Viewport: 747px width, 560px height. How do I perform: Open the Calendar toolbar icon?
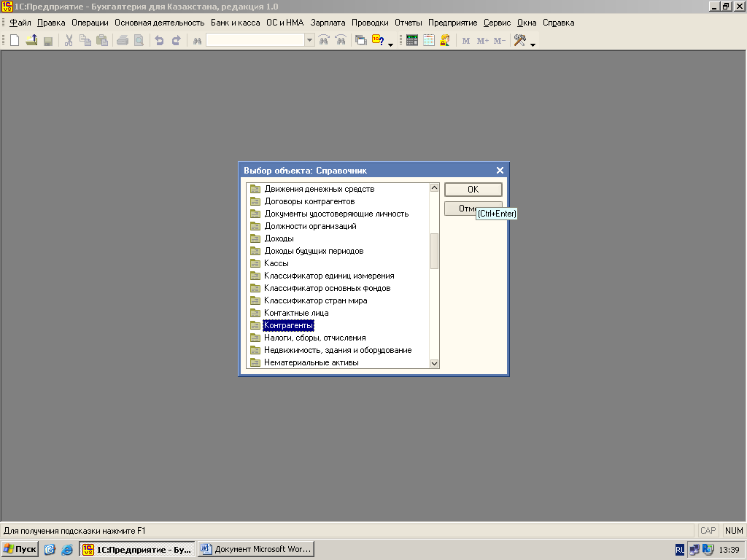pyautogui.click(x=429, y=41)
